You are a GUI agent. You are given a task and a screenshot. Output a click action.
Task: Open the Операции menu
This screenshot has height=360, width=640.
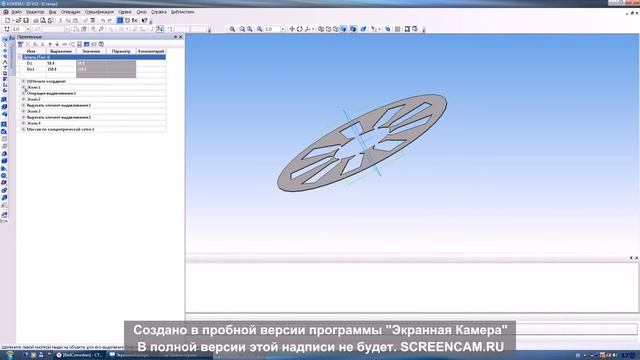71,12
